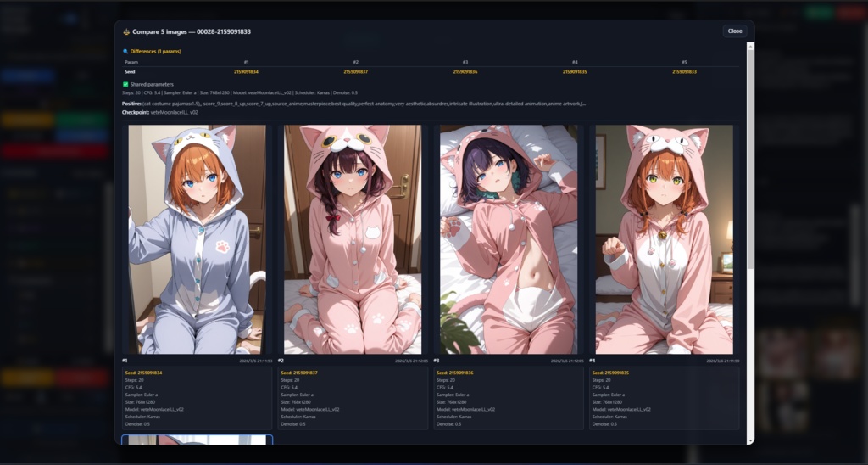868x465 pixels.
Task: Click the '#1' label below the first image
Action: click(x=125, y=361)
